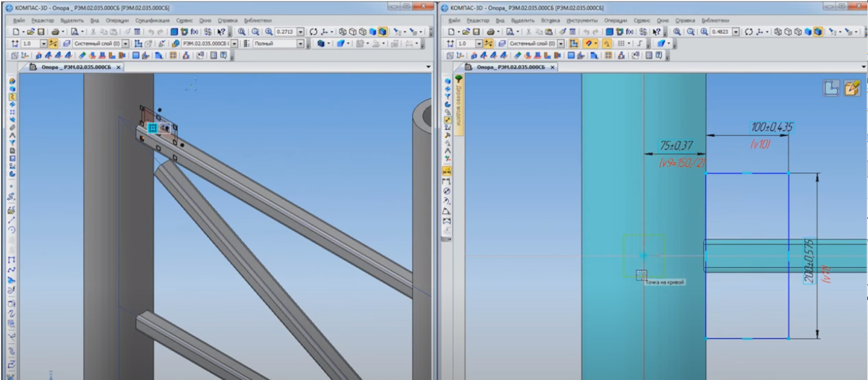868x380 pixels.
Task: Open Системный слой dropdown in left window
Action: pyautogui.click(x=125, y=43)
